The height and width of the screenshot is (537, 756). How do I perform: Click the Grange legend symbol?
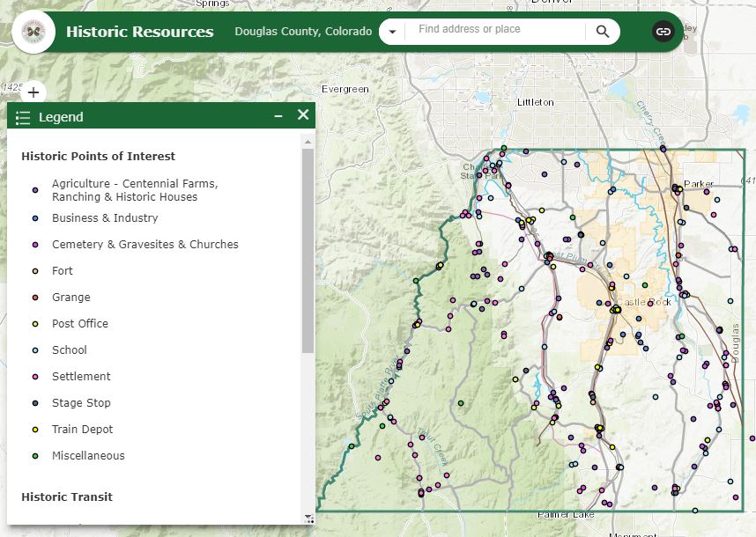35,298
